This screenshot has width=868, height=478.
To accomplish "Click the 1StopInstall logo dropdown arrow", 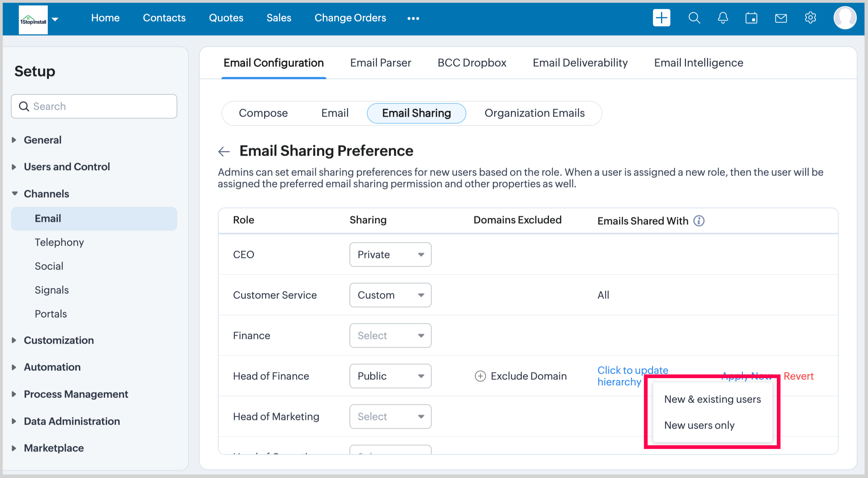I will click(55, 19).
